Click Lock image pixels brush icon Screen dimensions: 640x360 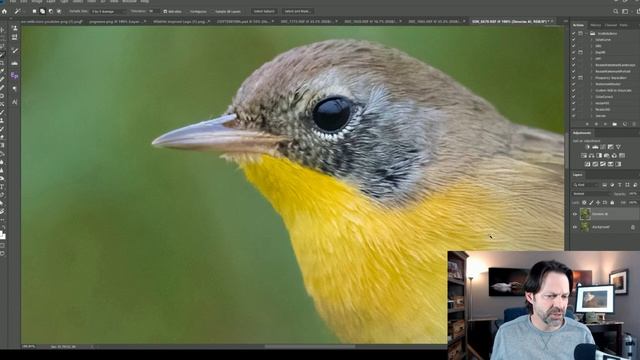coord(591,202)
